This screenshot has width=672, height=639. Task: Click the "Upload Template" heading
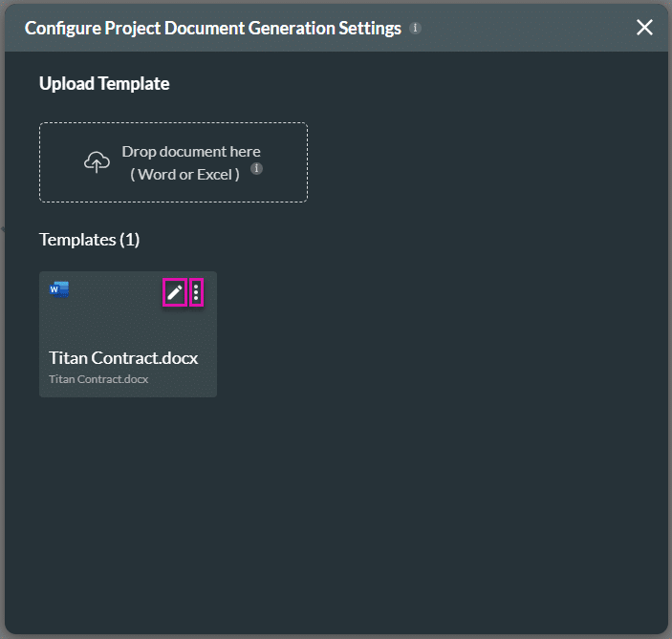click(104, 84)
